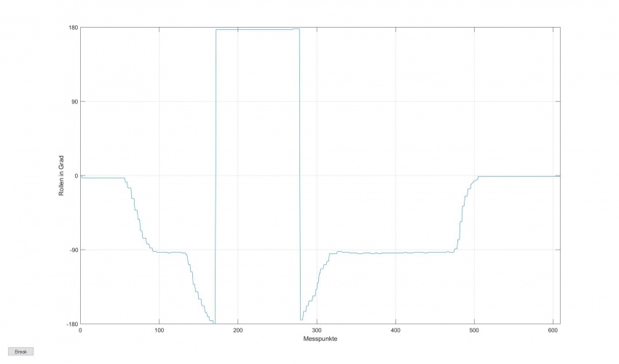Click the 100 tick label on x-axis
The image size is (619, 364).
click(x=159, y=331)
